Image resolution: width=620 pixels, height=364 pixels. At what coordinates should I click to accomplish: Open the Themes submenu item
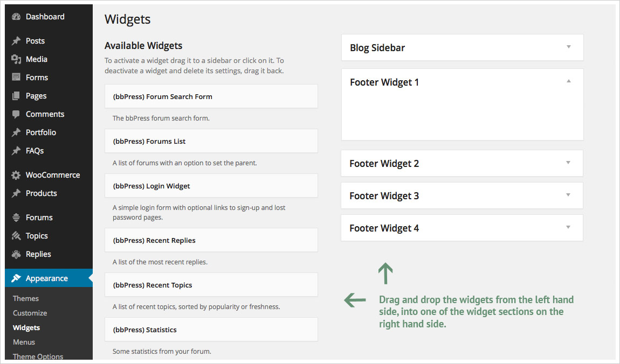26,298
